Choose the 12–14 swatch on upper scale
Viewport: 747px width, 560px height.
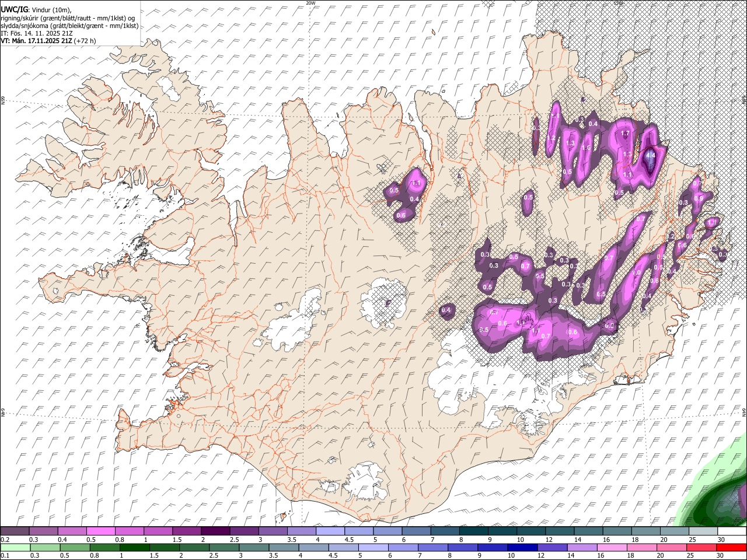[x=560, y=531]
